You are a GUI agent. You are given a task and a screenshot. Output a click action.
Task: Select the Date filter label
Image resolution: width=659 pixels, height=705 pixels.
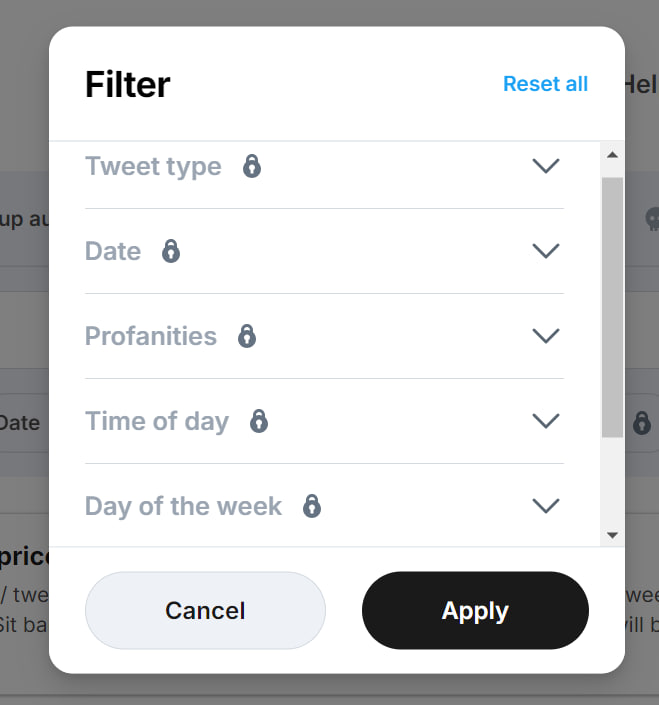coord(113,251)
